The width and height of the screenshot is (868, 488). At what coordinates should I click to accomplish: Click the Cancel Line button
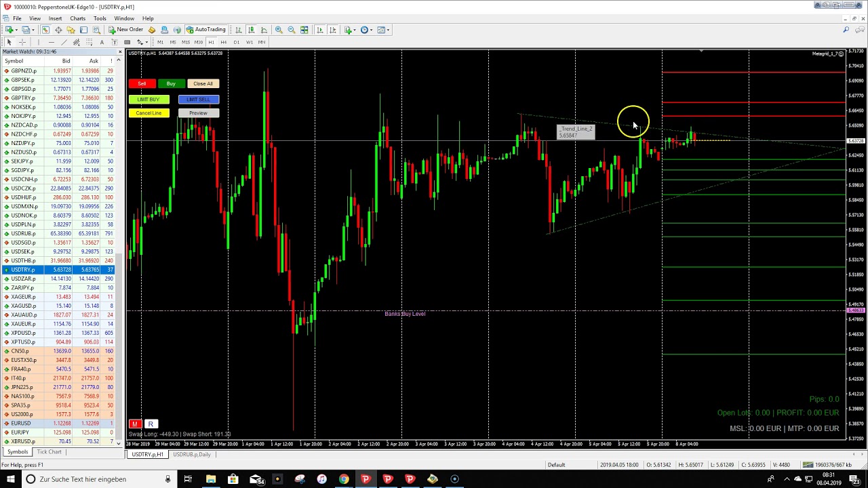coord(149,113)
